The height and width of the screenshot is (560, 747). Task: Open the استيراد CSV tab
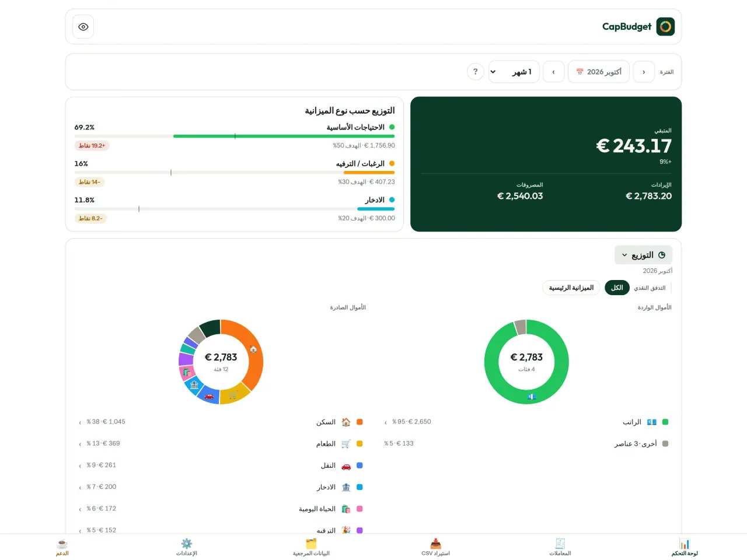[436, 547]
